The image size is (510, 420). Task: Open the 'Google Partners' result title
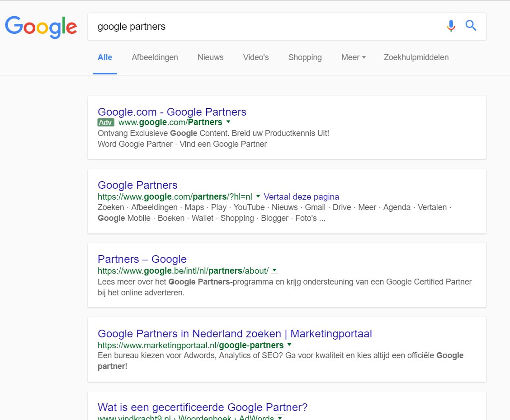tap(137, 185)
